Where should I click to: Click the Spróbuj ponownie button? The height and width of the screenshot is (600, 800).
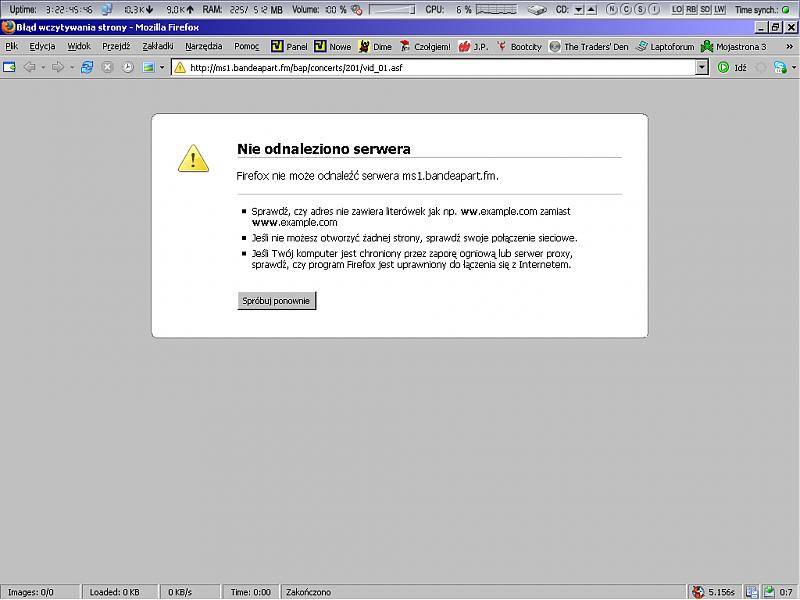pos(277,301)
